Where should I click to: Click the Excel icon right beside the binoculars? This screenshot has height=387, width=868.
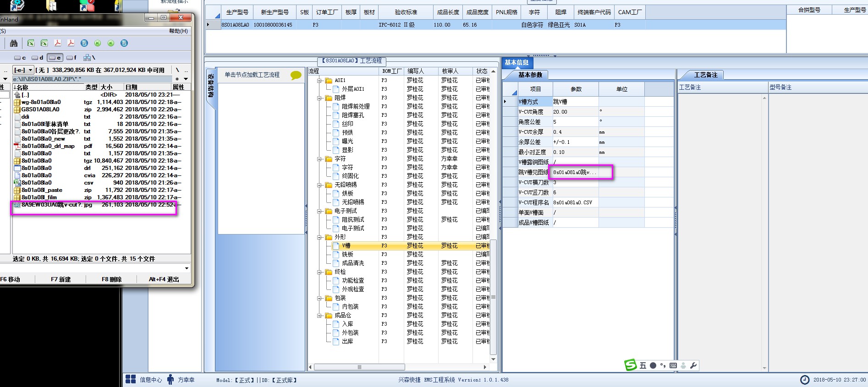tap(31, 43)
